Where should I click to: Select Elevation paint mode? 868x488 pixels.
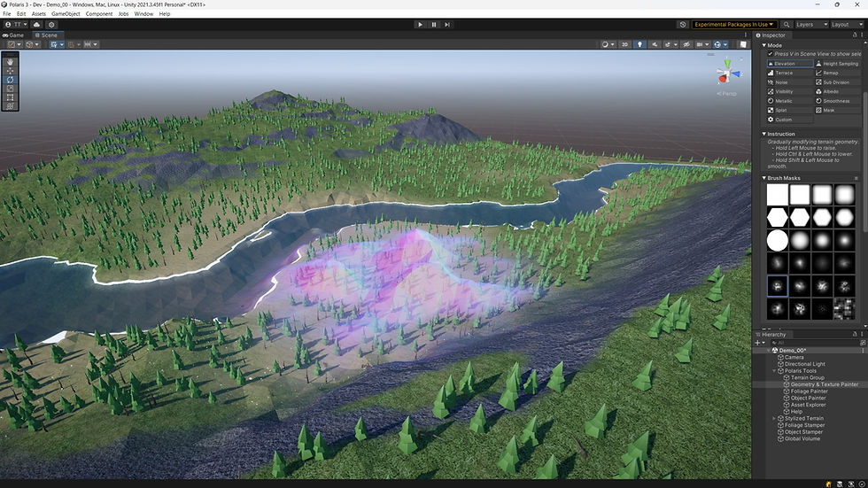[x=790, y=64]
